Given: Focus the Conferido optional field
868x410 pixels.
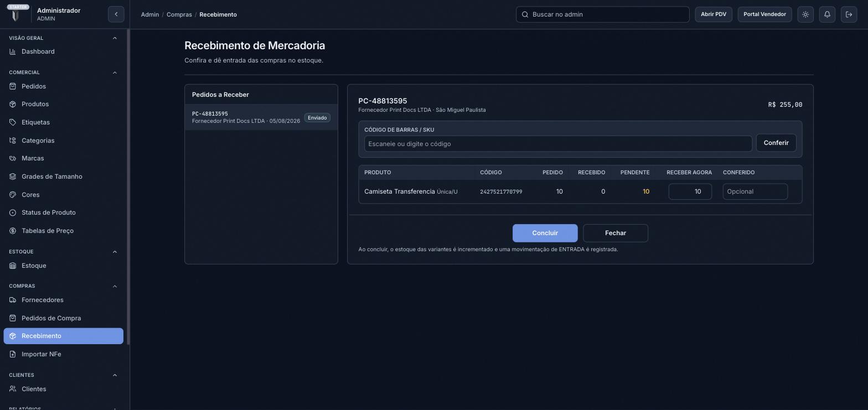Looking at the screenshot, I should pyautogui.click(x=755, y=191).
